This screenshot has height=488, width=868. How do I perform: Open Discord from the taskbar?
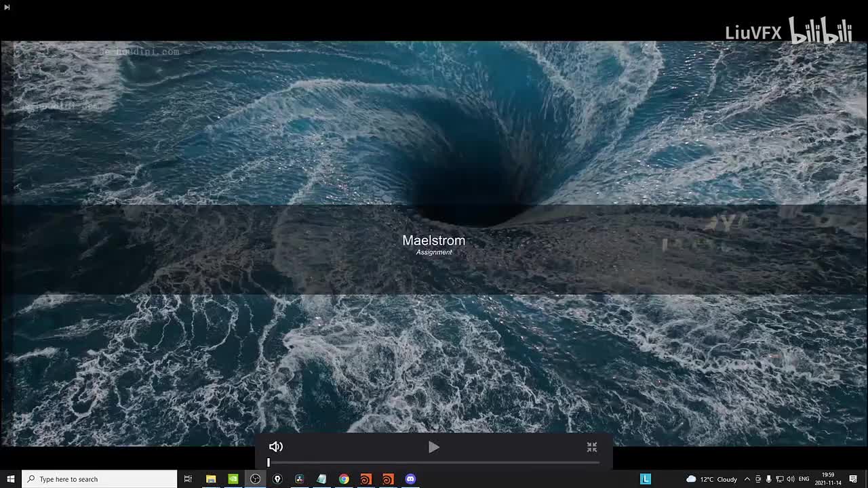410,479
